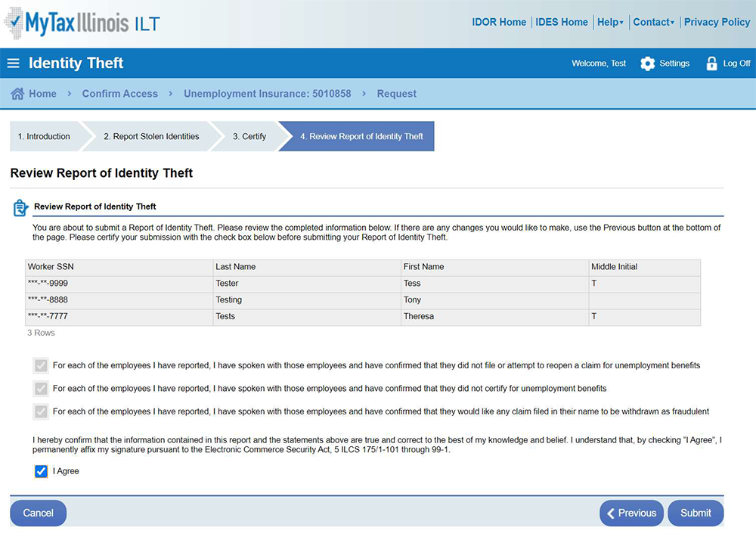Click the Middle Initial column header

click(645, 267)
